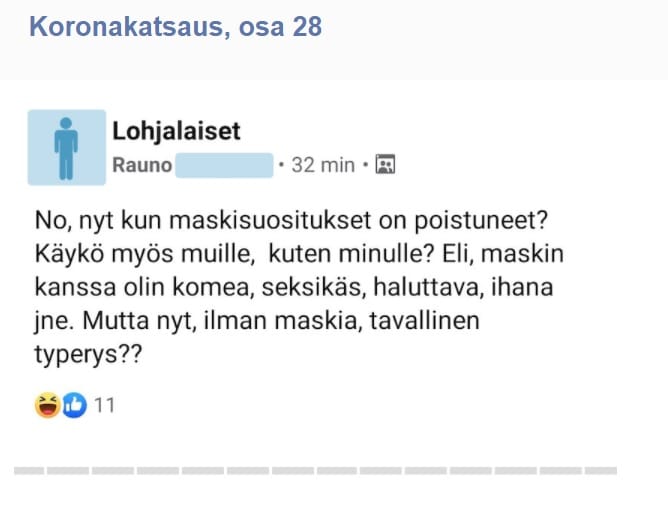This screenshot has width=668, height=510.
Task: Click the post line starting No, nyt kun
Action: (x=291, y=221)
